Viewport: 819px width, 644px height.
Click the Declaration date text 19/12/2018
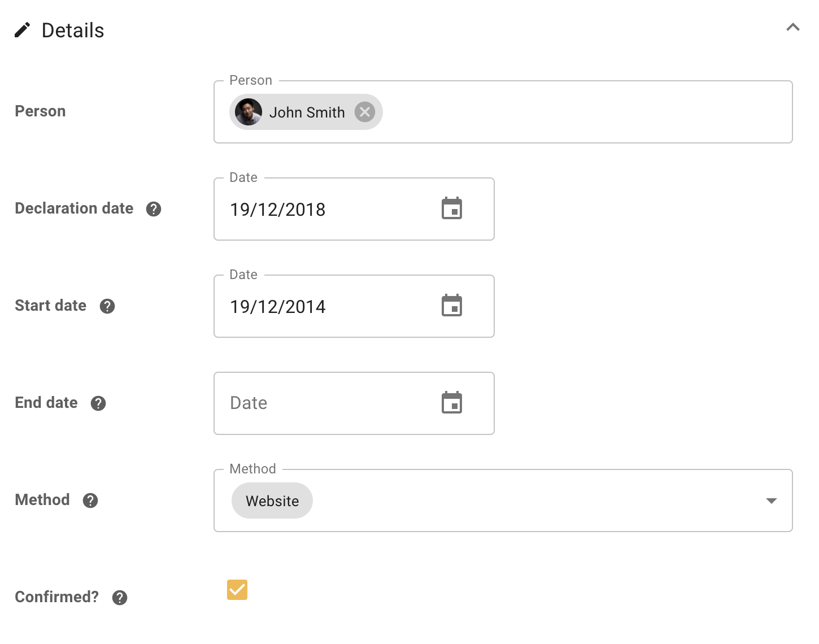click(277, 210)
